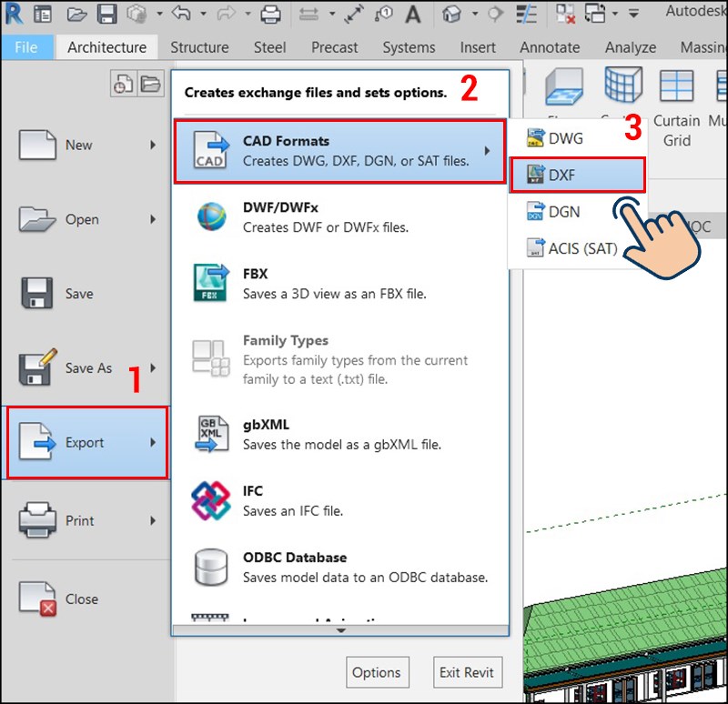Select Export in the File menu

coord(86,443)
